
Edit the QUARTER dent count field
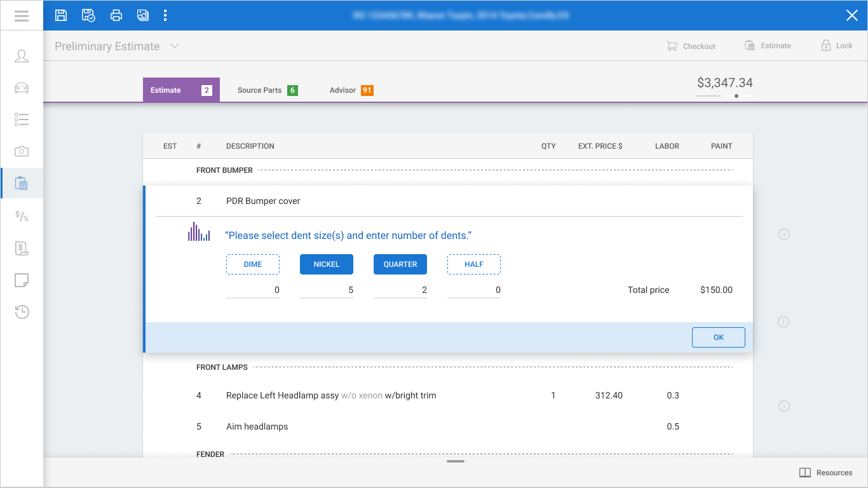400,290
